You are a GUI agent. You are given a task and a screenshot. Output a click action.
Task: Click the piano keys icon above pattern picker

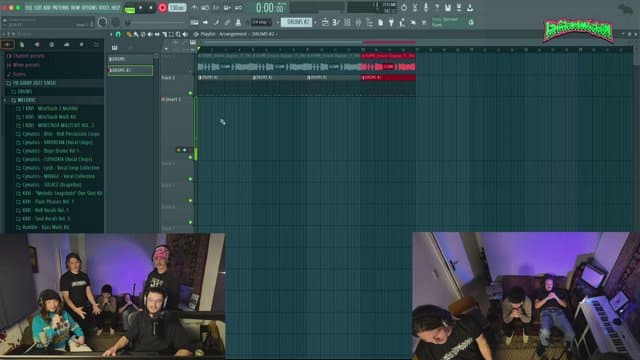(115, 48)
